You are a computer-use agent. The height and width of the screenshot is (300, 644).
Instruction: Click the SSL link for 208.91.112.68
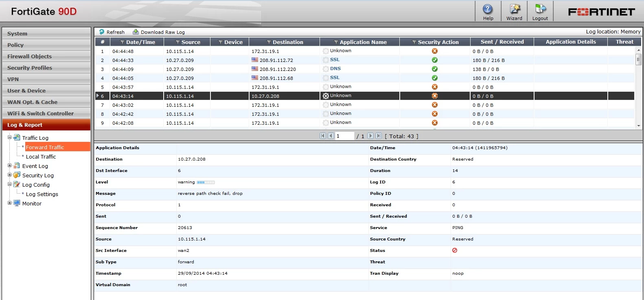coord(335,77)
